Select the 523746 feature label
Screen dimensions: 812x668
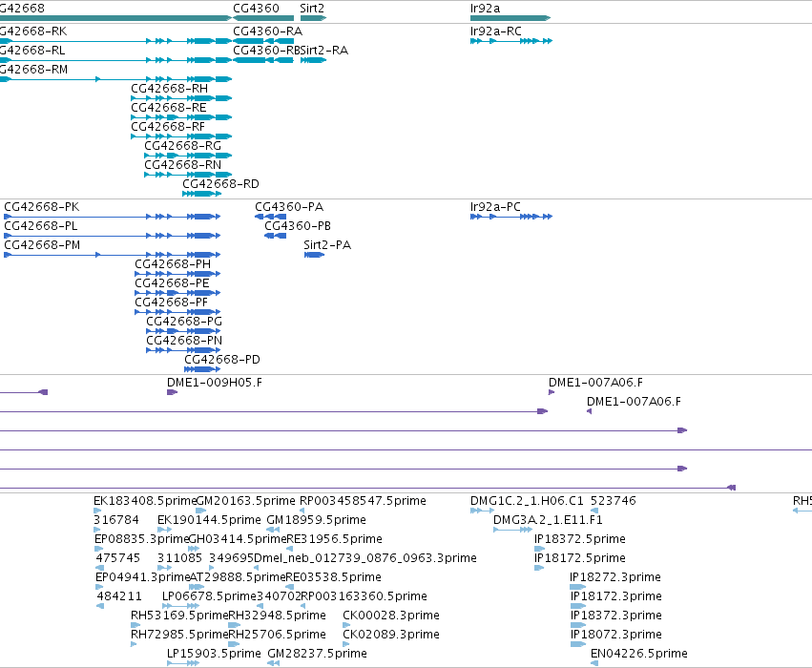pyautogui.click(x=614, y=501)
